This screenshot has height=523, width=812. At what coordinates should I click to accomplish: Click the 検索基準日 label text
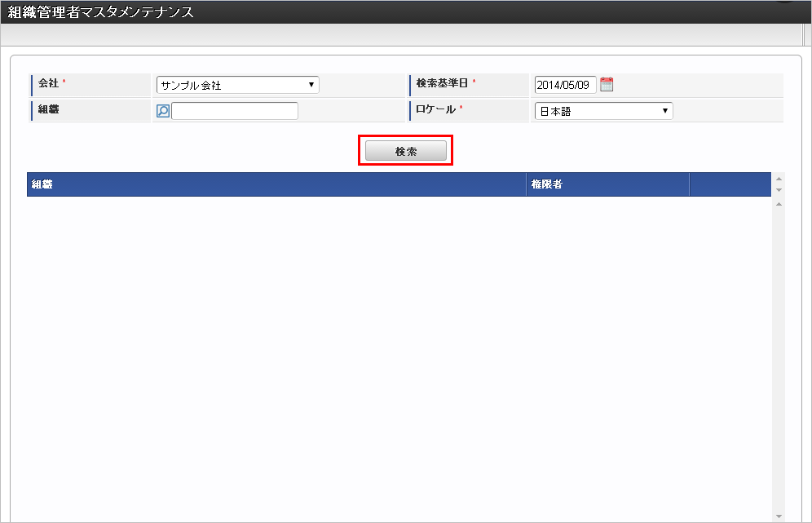point(442,83)
